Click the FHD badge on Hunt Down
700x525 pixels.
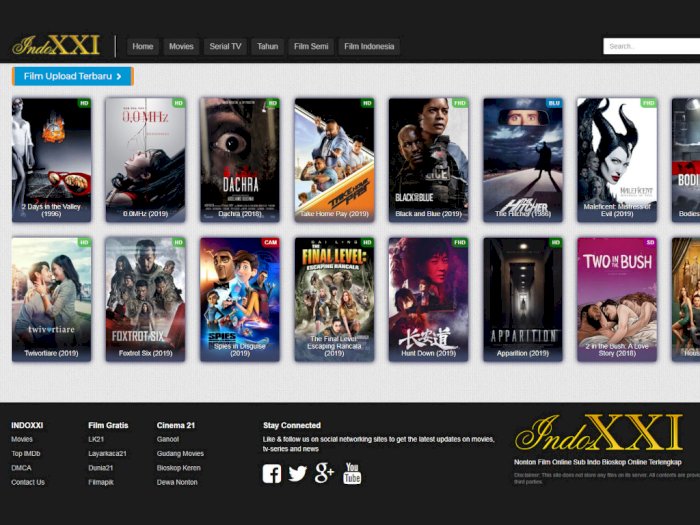460,242
